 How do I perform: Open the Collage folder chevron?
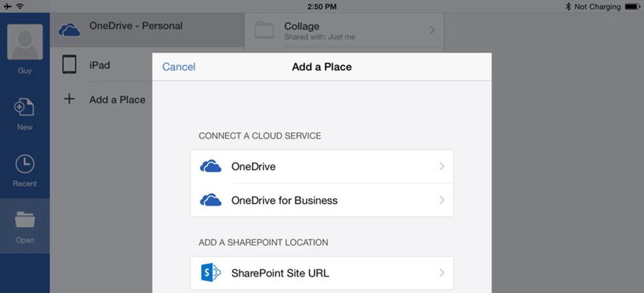(x=432, y=30)
